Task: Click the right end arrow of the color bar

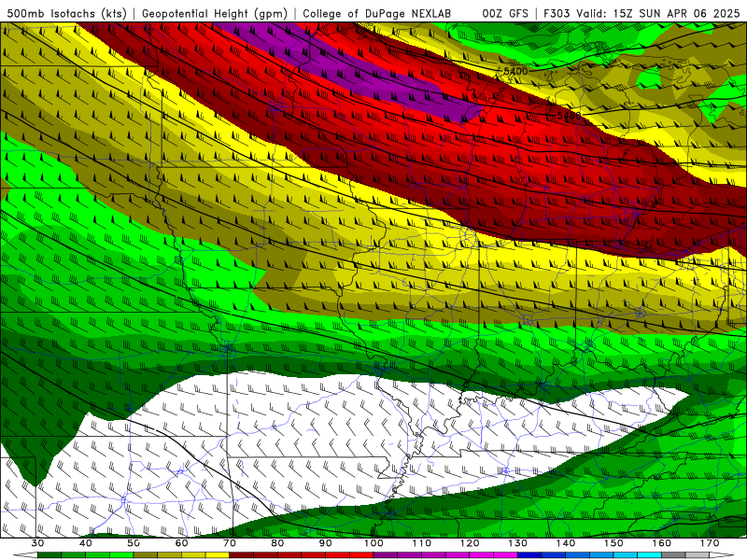Action: (721, 555)
